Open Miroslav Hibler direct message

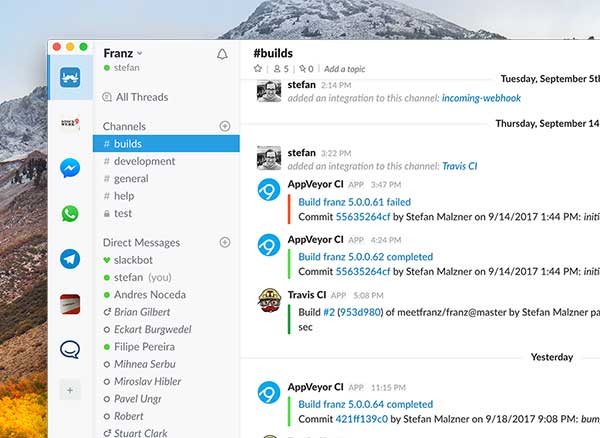click(x=166, y=381)
